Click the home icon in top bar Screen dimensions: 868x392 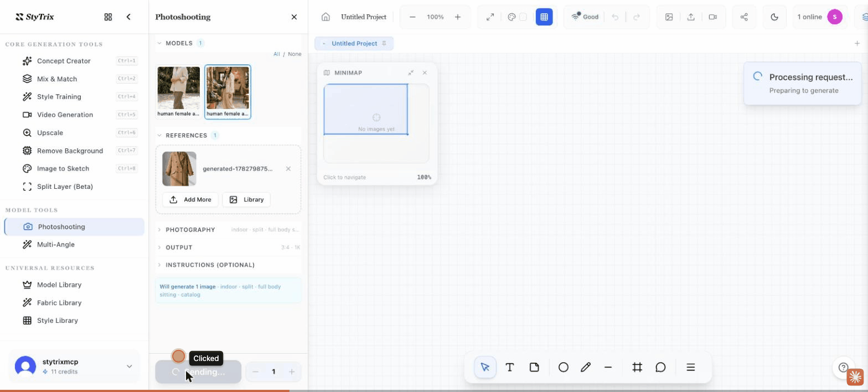tap(325, 17)
